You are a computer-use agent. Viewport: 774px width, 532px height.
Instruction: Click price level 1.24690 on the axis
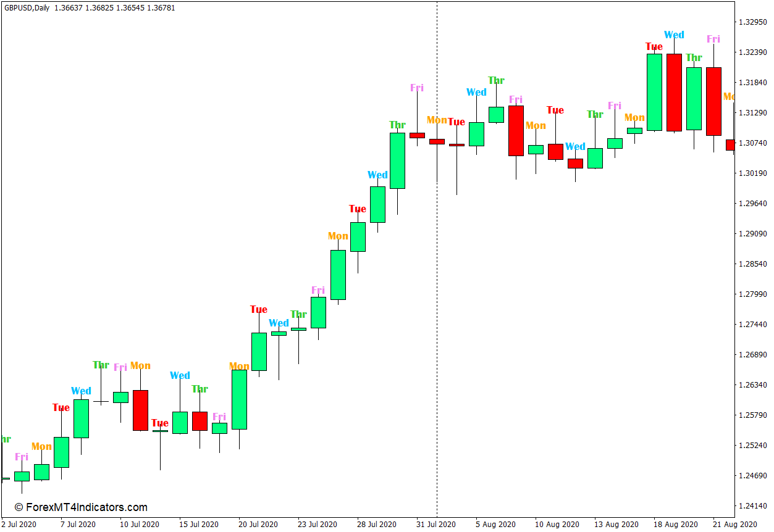[752, 476]
